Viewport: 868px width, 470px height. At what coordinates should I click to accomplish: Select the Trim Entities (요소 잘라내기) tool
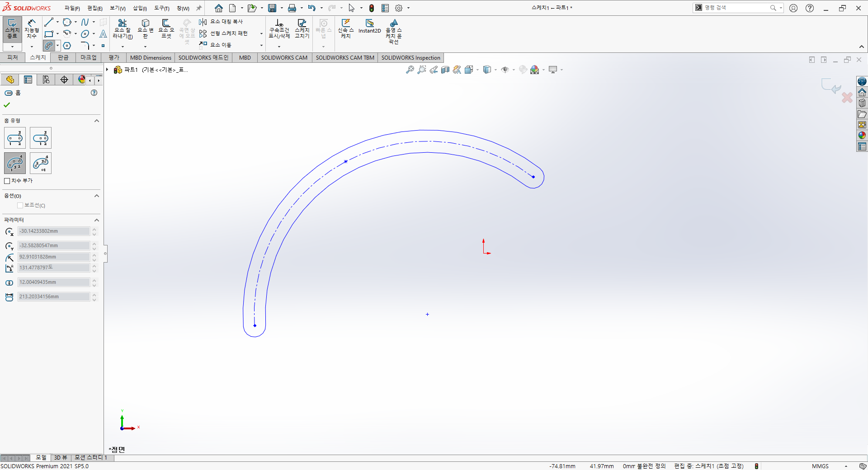coord(122,29)
